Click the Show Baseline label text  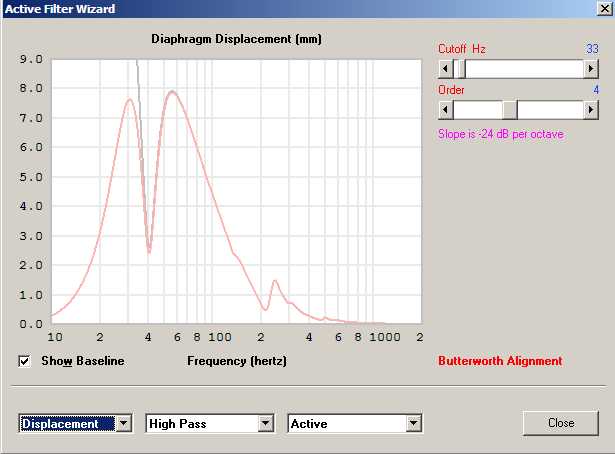tap(83, 361)
